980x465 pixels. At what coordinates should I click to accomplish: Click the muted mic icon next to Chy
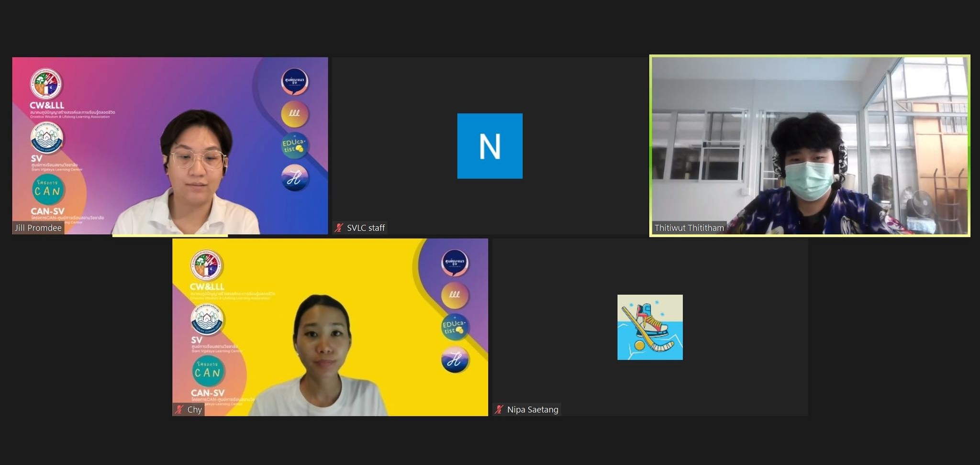pos(179,410)
